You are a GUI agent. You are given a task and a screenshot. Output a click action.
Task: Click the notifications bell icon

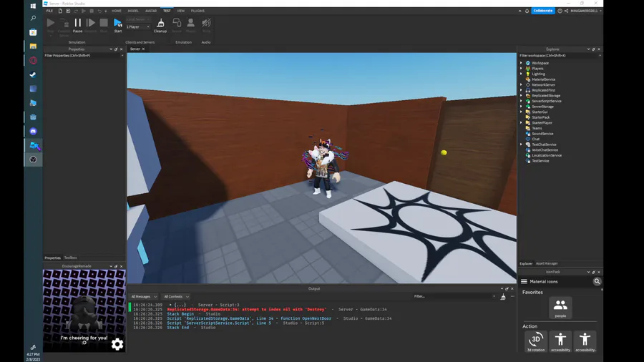coord(527,11)
